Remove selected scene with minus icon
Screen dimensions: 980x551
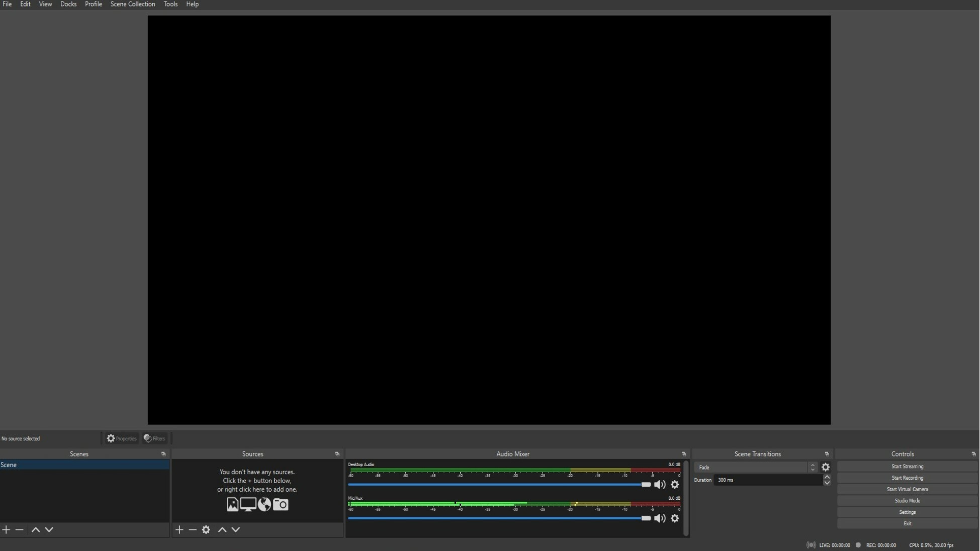coord(20,529)
